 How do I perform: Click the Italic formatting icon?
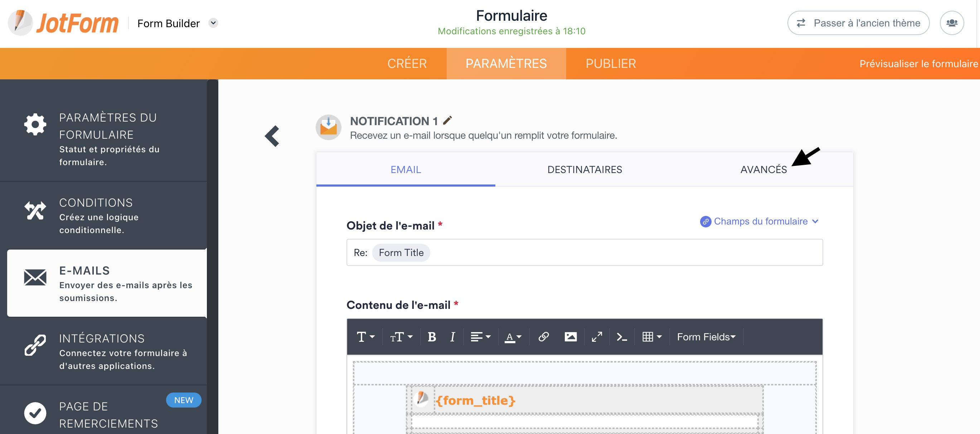click(x=452, y=337)
